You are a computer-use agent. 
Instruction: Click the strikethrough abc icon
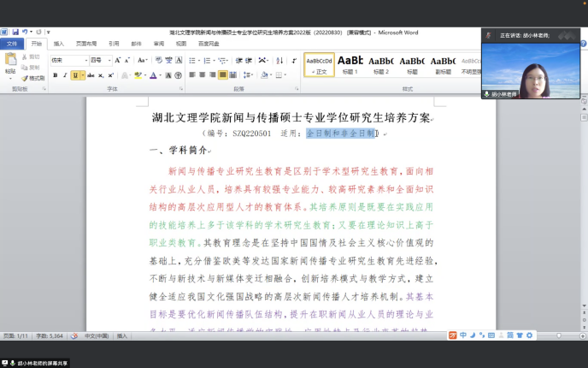pyautogui.click(x=91, y=75)
